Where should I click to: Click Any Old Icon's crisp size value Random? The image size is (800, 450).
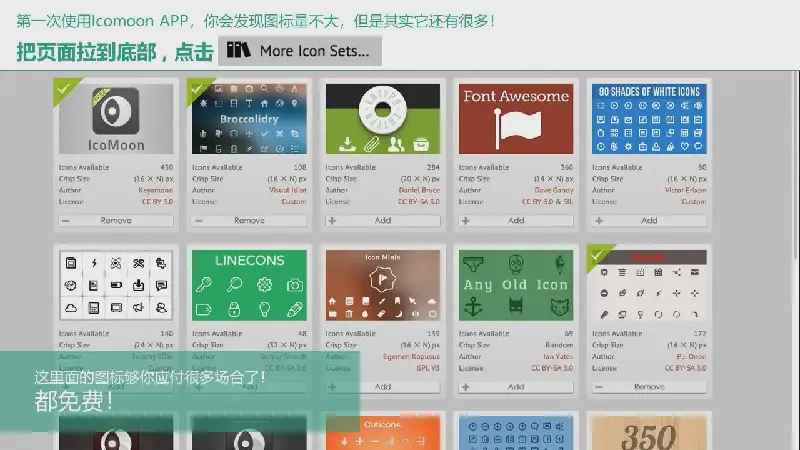click(559, 345)
